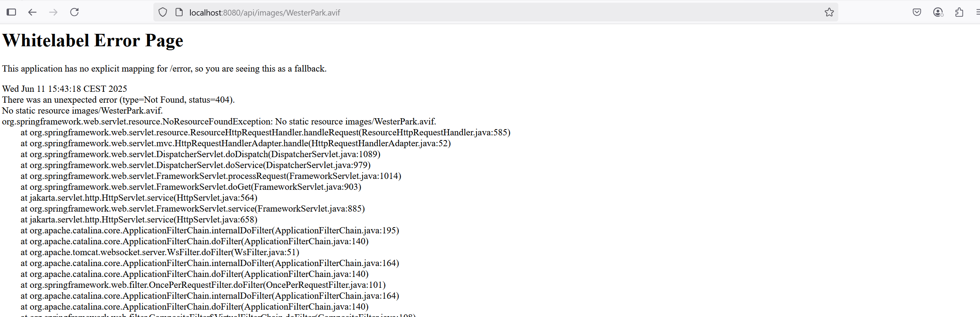Click line starting "No static resource images/WesterPark.avif"
The image size is (980, 317).
tap(83, 110)
